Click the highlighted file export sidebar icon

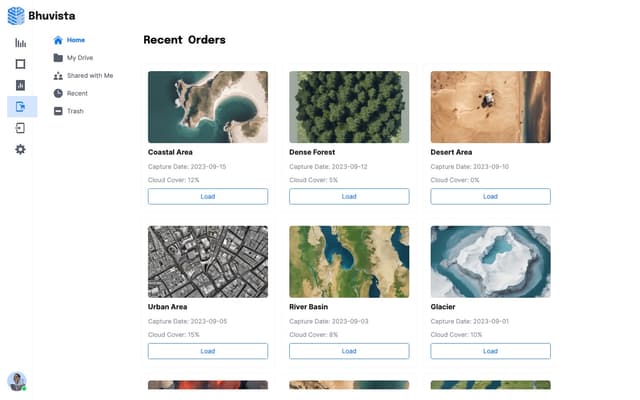(21, 106)
